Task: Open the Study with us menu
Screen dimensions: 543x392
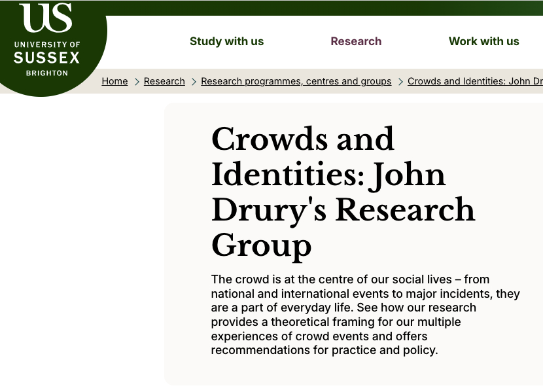Action: pos(226,41)
